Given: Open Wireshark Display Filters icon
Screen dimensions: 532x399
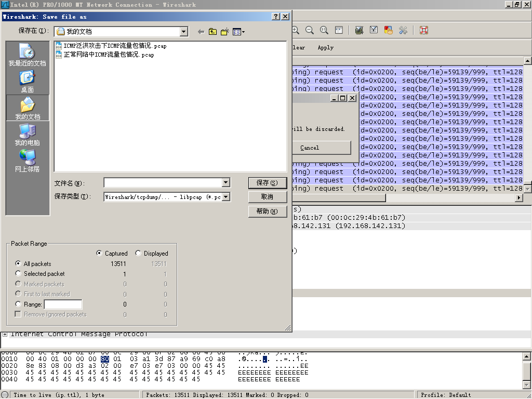Looking at the screenshot, I should 374,30.
